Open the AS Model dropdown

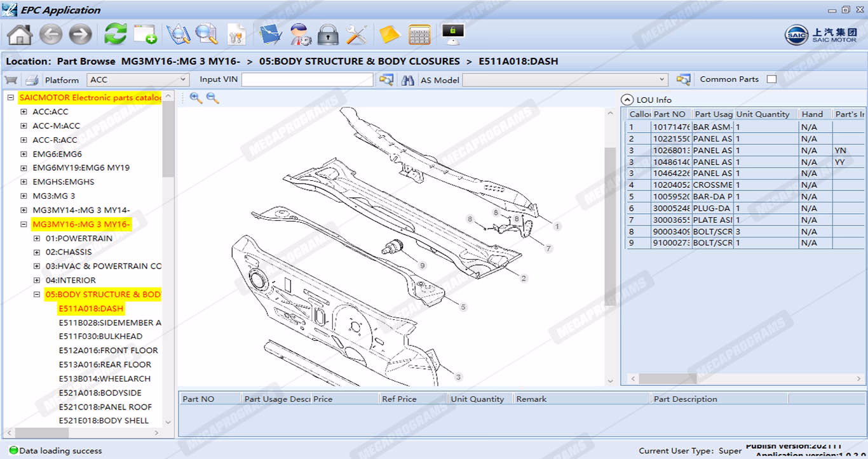coord(565,80)
